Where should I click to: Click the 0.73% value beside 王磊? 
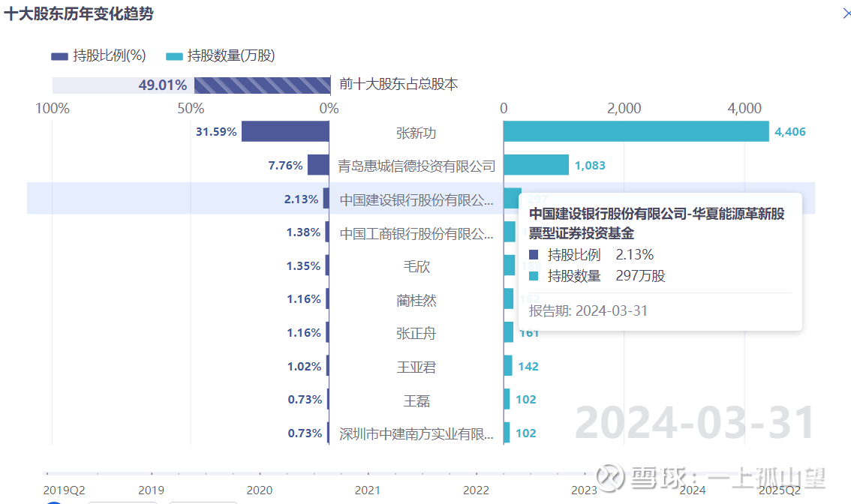305,399
